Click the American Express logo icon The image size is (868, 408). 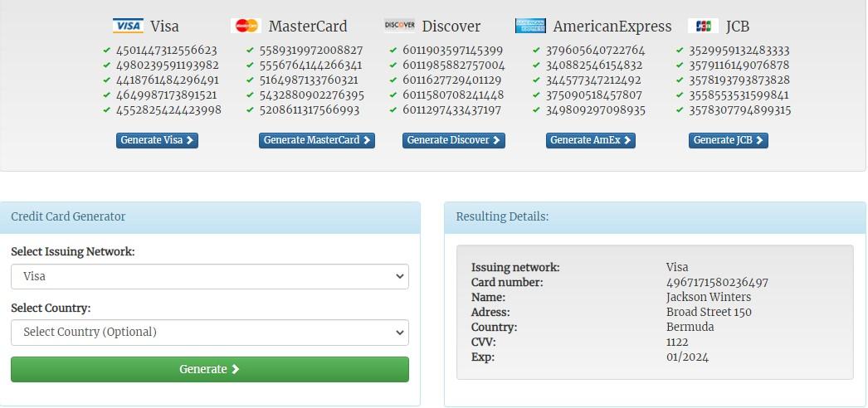tap(530, 26)
